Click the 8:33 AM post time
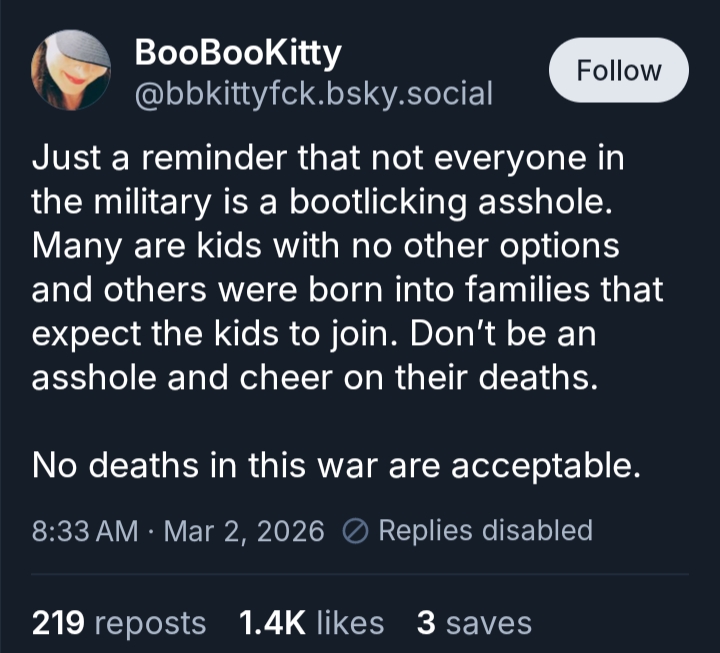Viewport: 720px width, 653px height. tap(85, 531)
